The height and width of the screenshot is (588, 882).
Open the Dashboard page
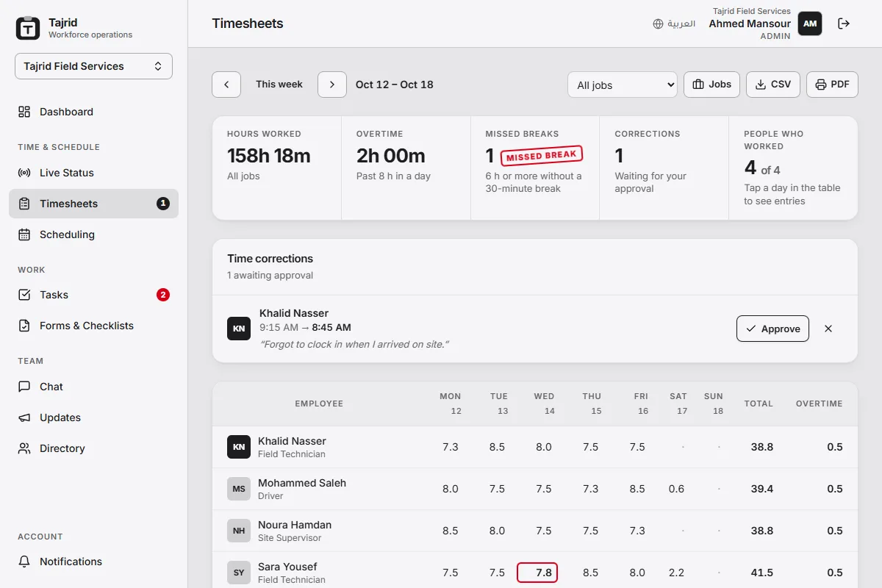point(93,112)
